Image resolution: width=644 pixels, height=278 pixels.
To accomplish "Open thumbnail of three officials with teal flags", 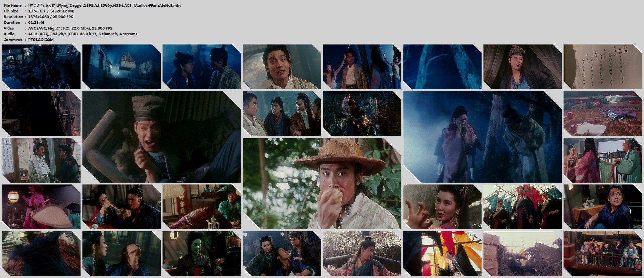I will [523, 207].
